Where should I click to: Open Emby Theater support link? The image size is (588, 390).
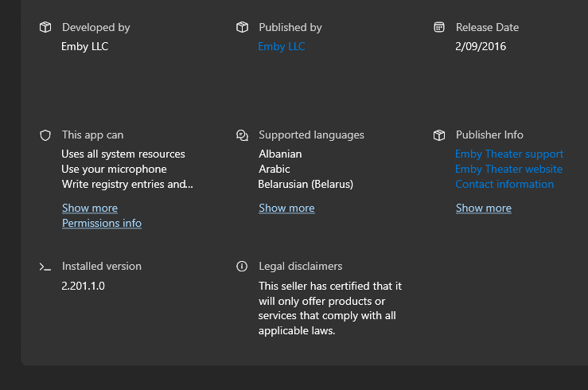509,154
